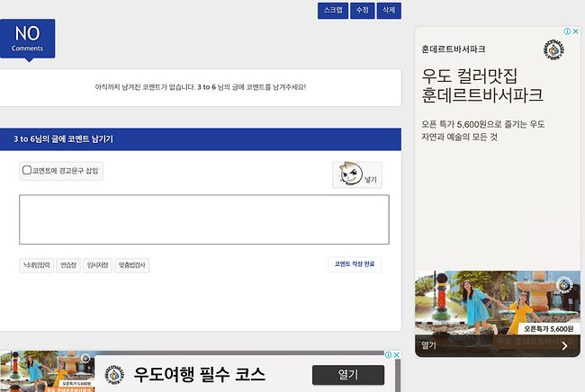Click the sidebar ad 열기 label
The width and height of the screenshot is (585, 392).
pos(428,345)
